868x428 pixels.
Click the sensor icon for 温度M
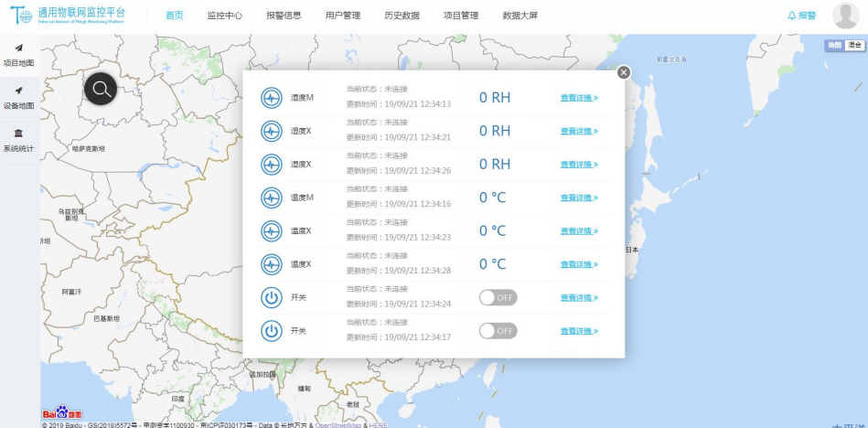(x=271, y=198)
